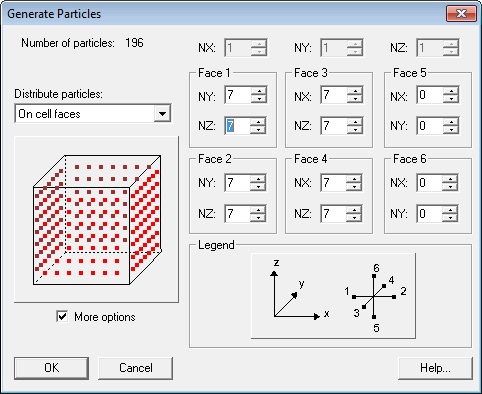Viewport: 482px width, 394px height.
Task: Click the Face 4 NX input field
Action: 334,183
